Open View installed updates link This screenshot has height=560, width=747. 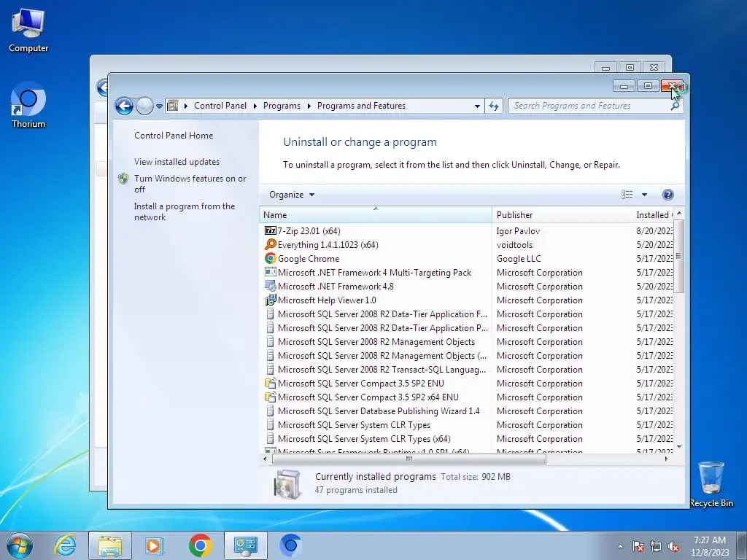point(177,161)
